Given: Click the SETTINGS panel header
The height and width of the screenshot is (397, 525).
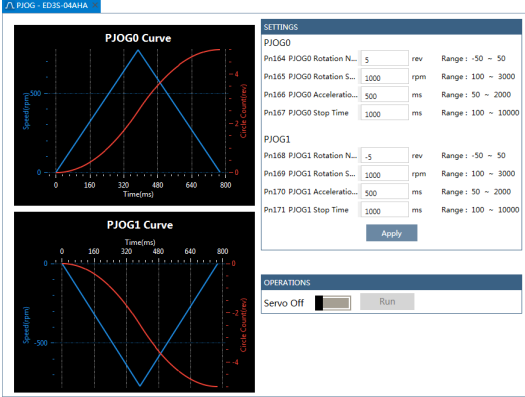Looking at the screenshot, I should pos(391,27).
